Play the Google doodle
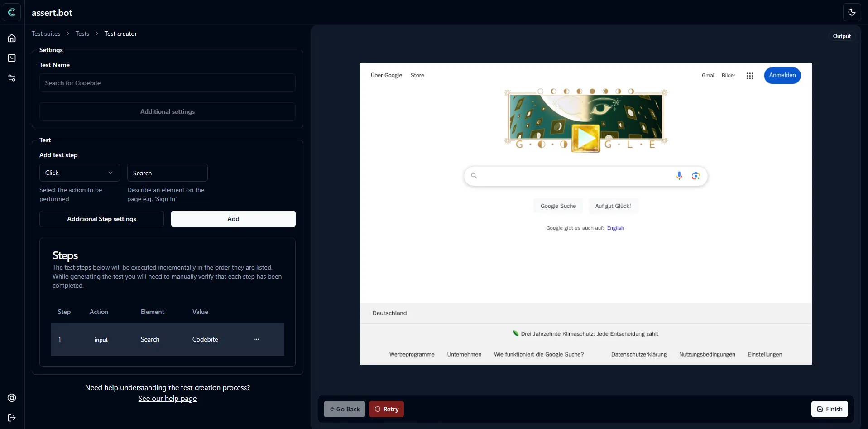Viewport: 868px width, 429px height. point(586,139)
